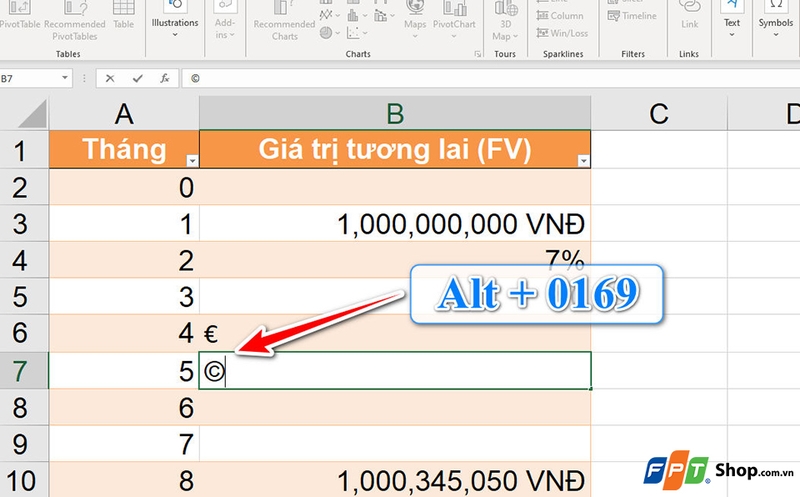This screenshot has width=800, height=497.
Task: Insert a Timeline filter
Action: point(632,16)
